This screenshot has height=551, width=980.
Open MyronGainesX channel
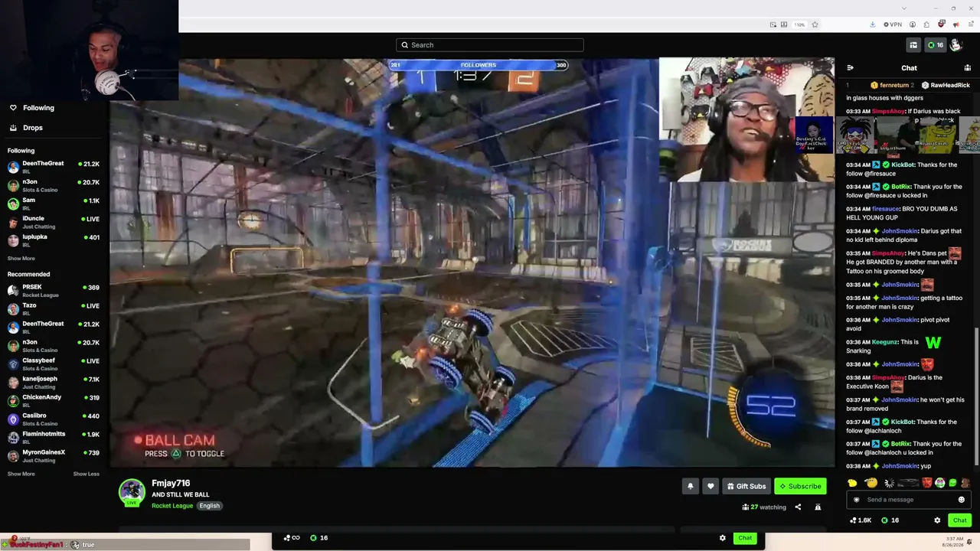point(54,455)
